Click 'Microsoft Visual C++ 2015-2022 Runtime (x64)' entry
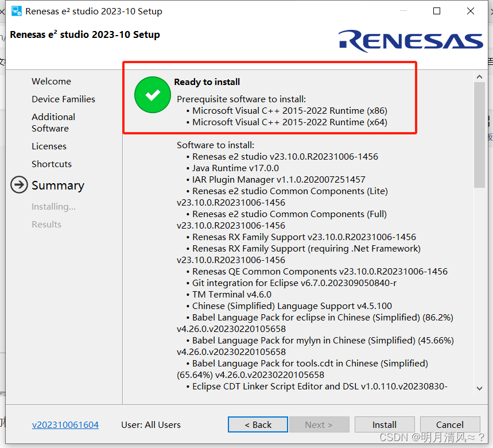 pyautogui.click(x=290, y=122)
